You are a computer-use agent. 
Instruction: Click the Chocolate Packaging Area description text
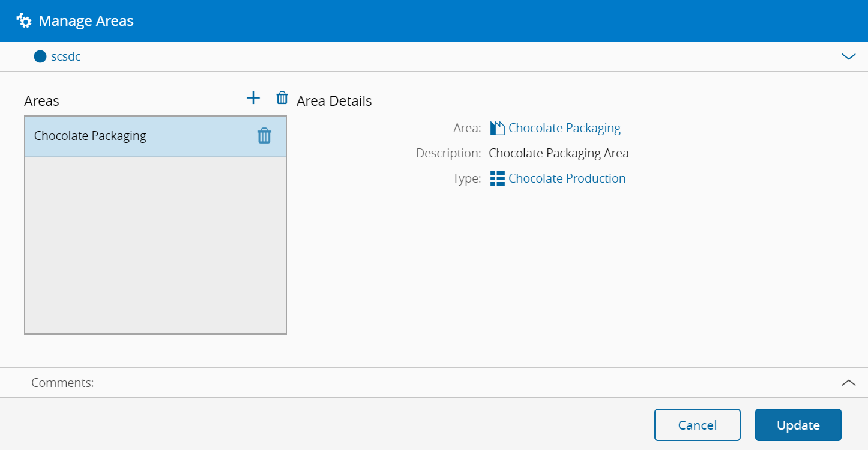tap(558, 153)
